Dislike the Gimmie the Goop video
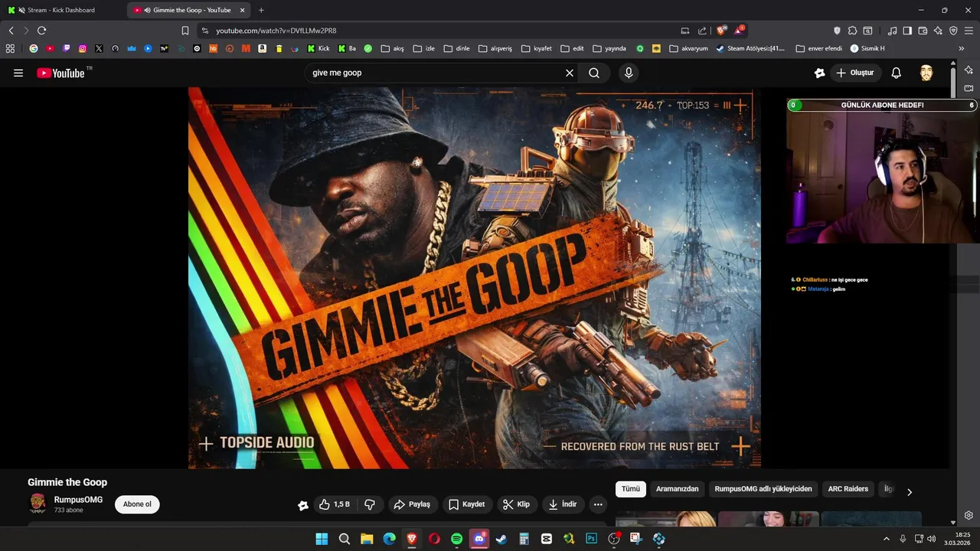980x551 pixels. 370,504
